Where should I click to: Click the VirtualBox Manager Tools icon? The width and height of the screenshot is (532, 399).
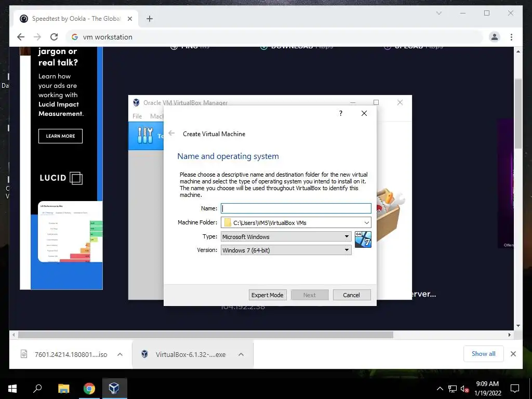point(145,136)
